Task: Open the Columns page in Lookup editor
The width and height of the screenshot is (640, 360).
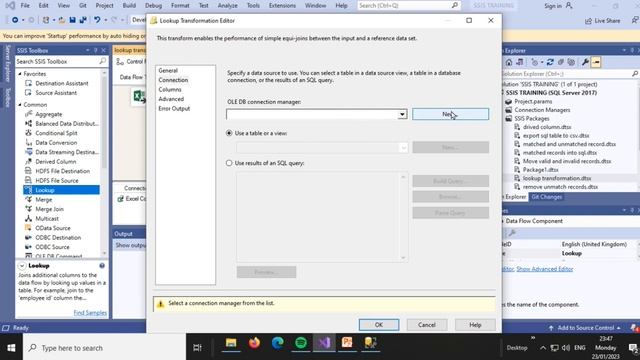Action: coord(170,89)
